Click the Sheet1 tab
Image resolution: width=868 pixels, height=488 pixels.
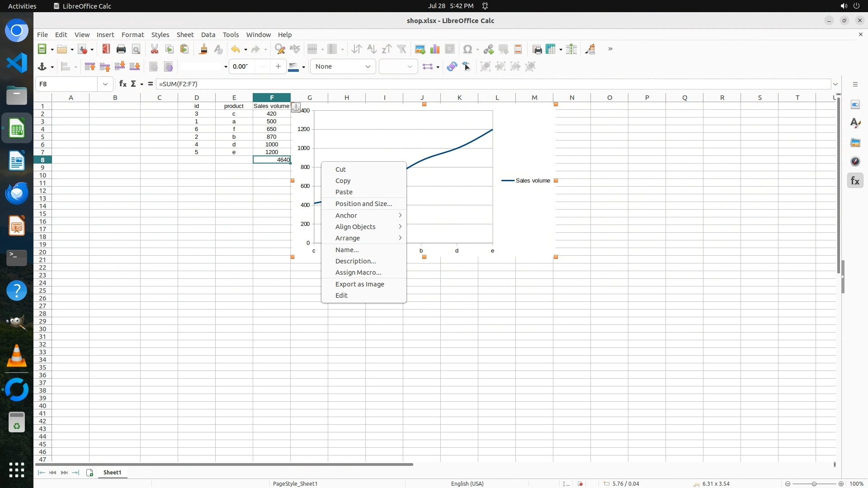[x=112, y=472]
